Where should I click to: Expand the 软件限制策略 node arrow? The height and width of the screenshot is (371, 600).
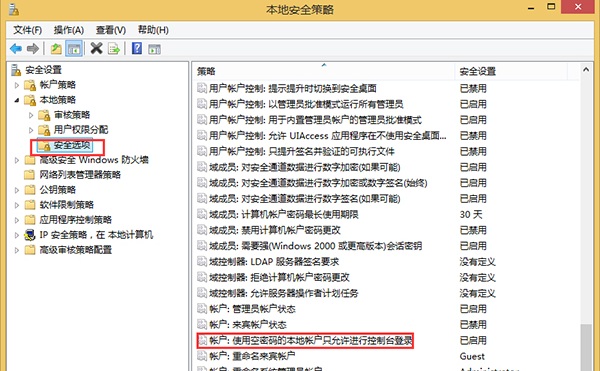[x=16, y=205]
